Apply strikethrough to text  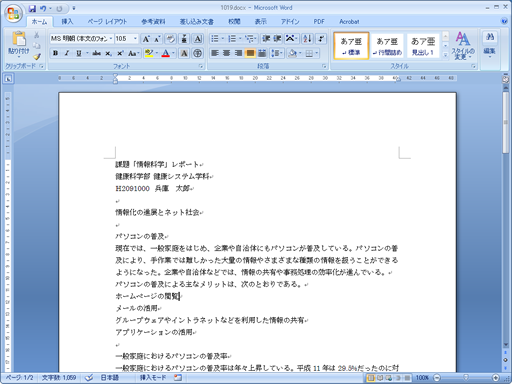(97, 53)
